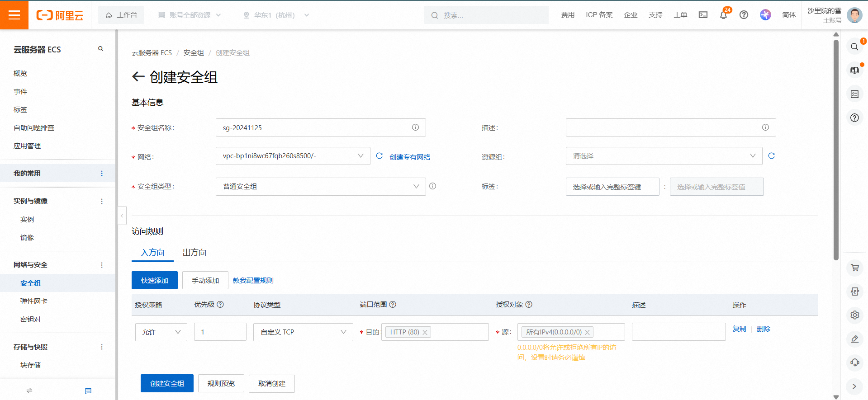Open the 授权策略 允许 dropdown

tap(161, 332)
